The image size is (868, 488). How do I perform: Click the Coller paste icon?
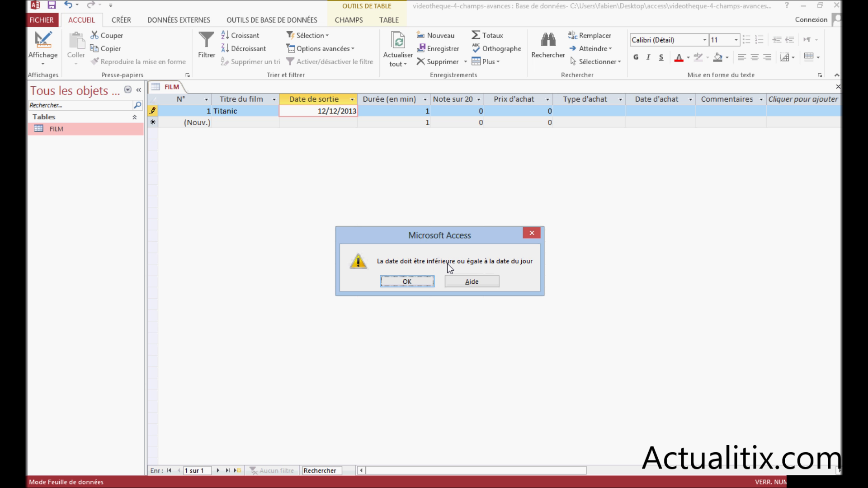click(x=76, y=40)
